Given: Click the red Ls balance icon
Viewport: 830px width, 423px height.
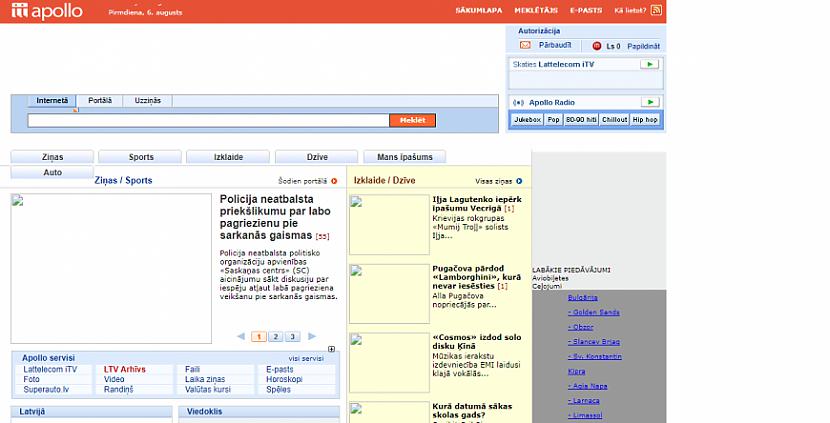Looking at the screenshot, I should [x=597, y=46].
